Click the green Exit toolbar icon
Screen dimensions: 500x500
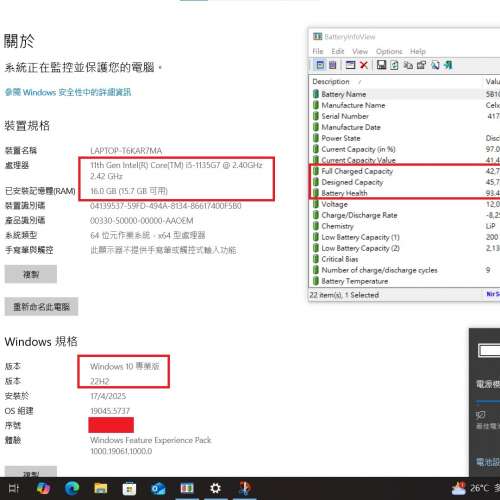coord(448,65)
